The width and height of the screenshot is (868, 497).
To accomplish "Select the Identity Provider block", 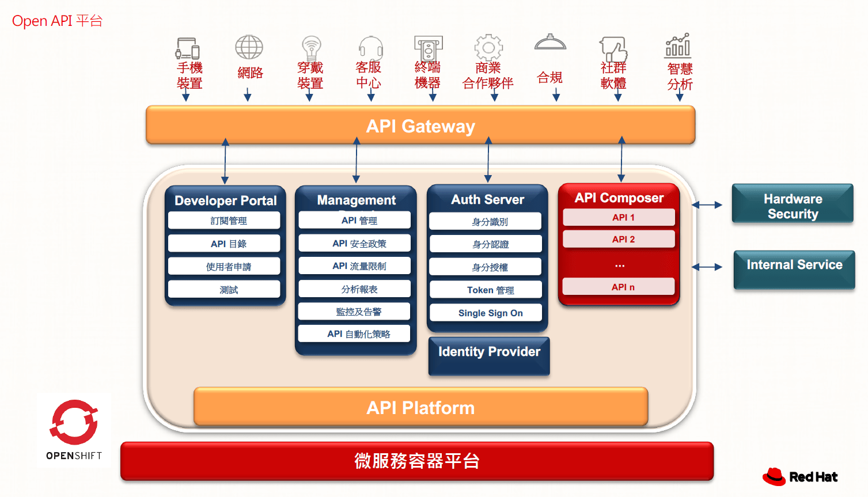I will tap(488, 352).
